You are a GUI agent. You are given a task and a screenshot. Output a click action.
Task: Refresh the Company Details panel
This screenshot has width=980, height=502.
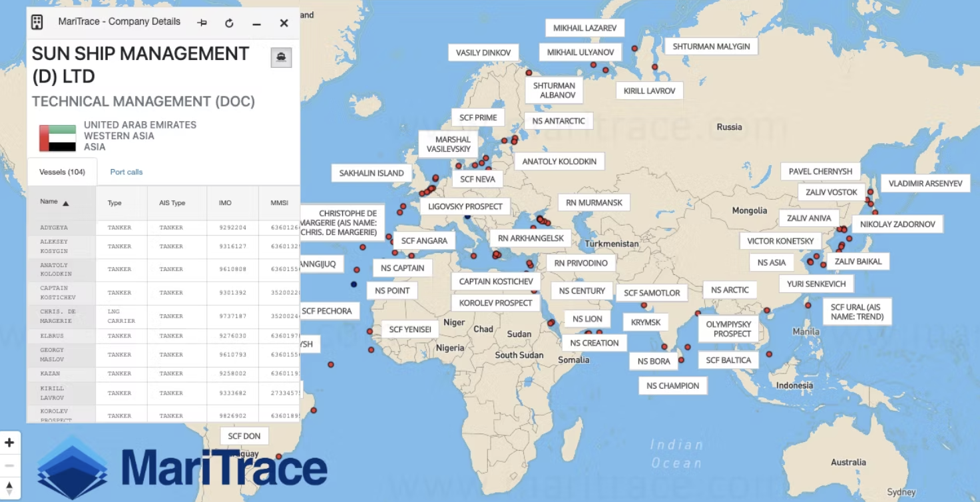coord(229,23)
